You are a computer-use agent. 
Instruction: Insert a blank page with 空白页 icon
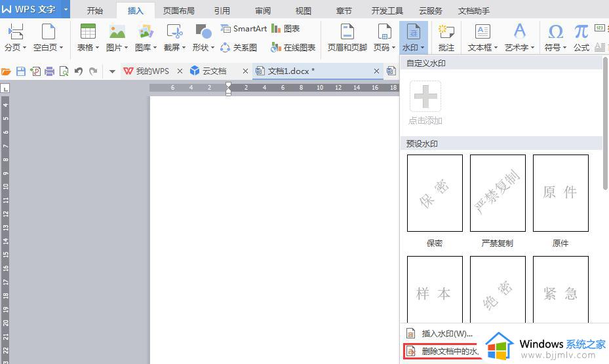tap(48, 32)
